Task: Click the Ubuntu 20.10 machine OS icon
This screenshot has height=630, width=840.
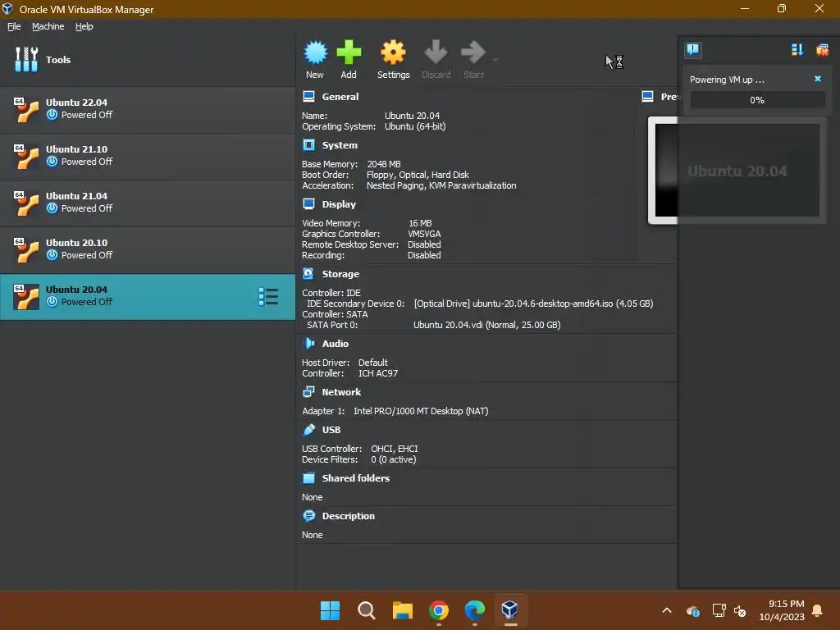Action: (x=25, y=249)
